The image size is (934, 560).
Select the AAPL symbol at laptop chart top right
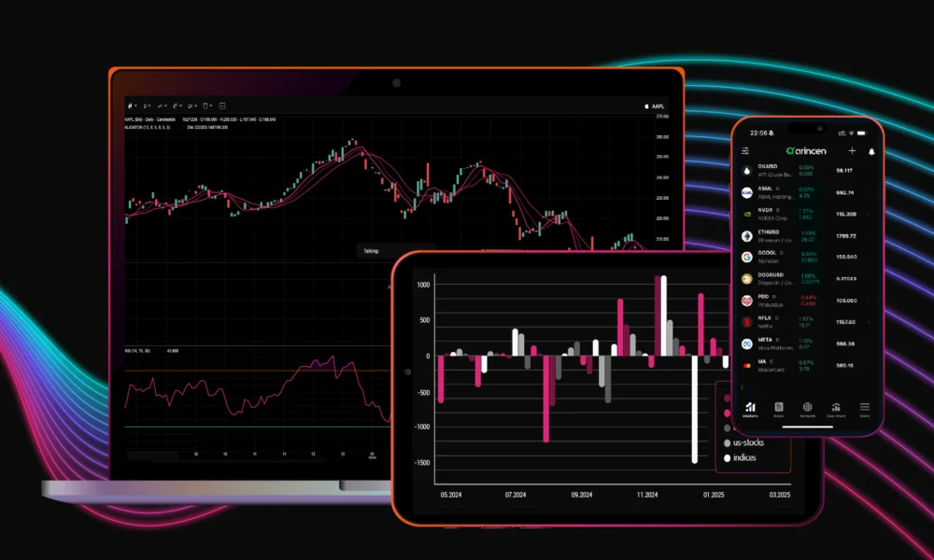(x=655, y=106)
